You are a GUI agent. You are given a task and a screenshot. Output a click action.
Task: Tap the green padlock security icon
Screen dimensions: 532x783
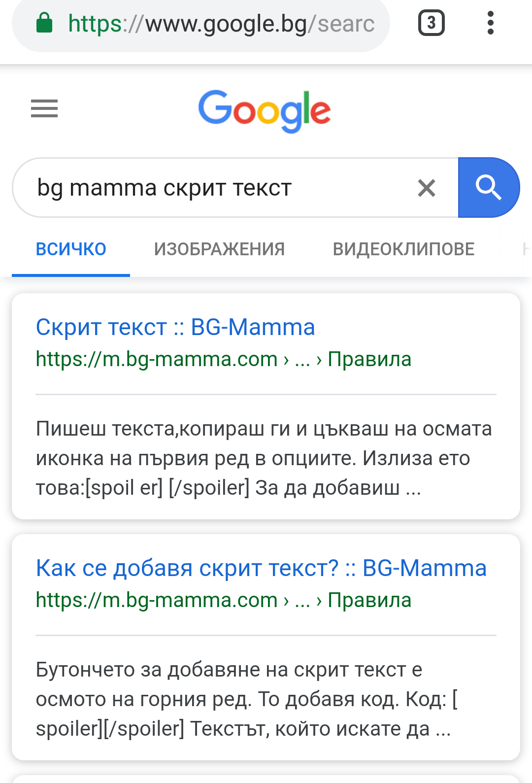tap(44, 23)
